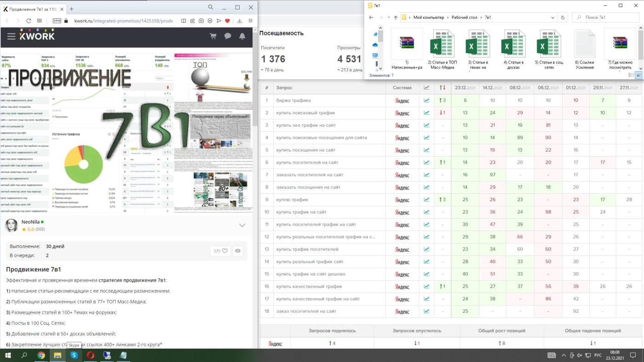644x362 pixels.
Task: Click the Explorer search field "Поиск: 7в1"
Action: point(607,17)
